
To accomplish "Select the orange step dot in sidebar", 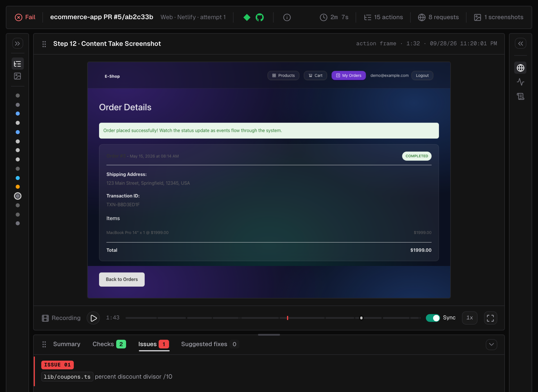I will 18,187.
